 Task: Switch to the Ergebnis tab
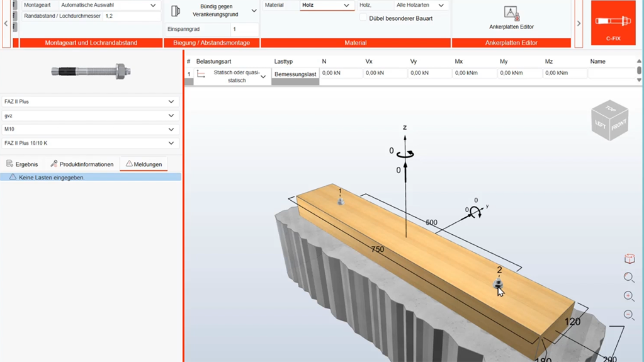coord(22,164)
